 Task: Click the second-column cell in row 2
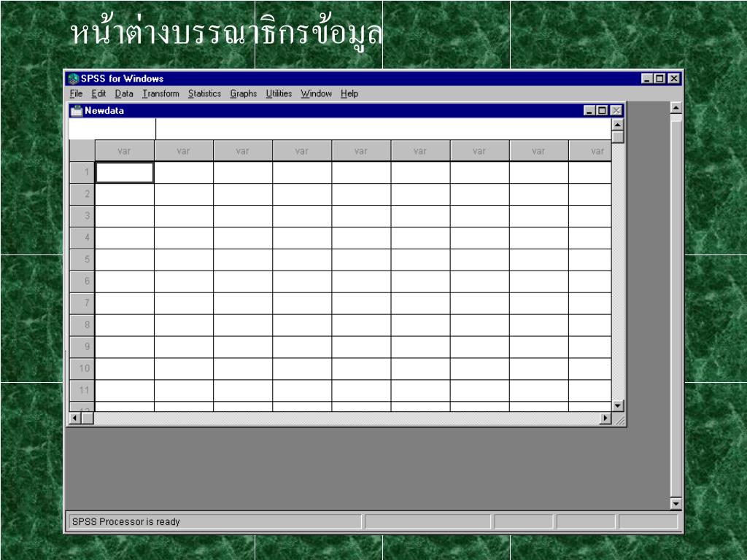coord(183,194)
